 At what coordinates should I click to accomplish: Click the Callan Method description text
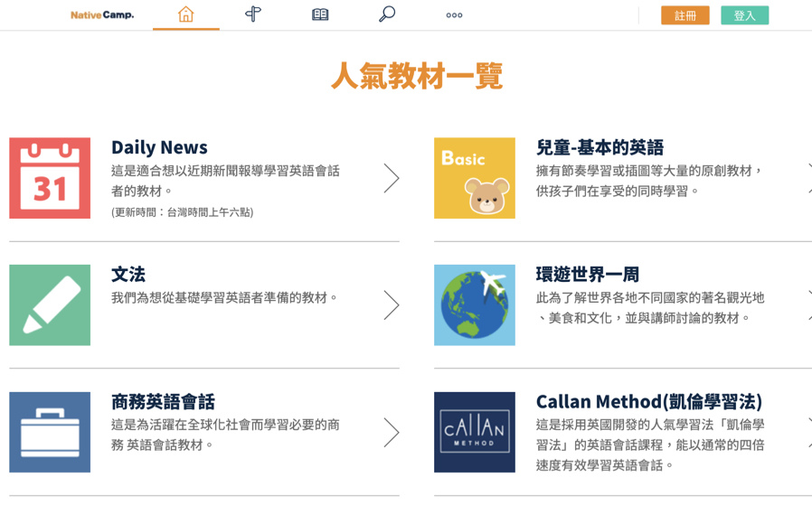coord(650,444)
